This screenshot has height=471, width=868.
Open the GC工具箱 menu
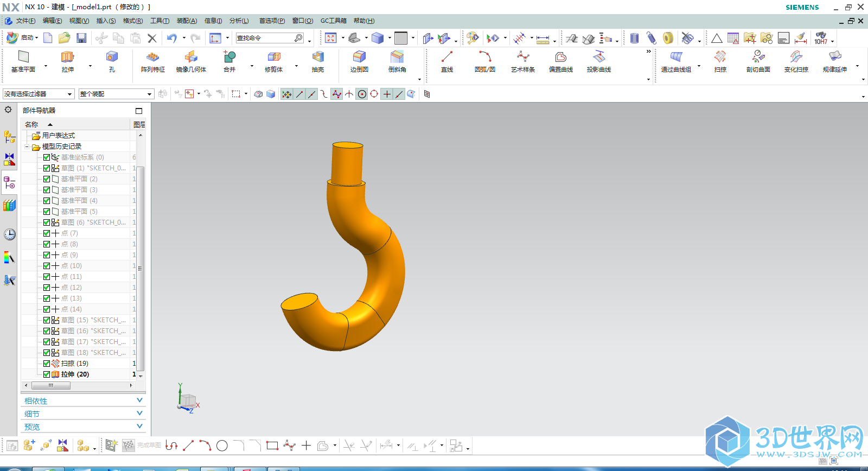tap(333, 21)
